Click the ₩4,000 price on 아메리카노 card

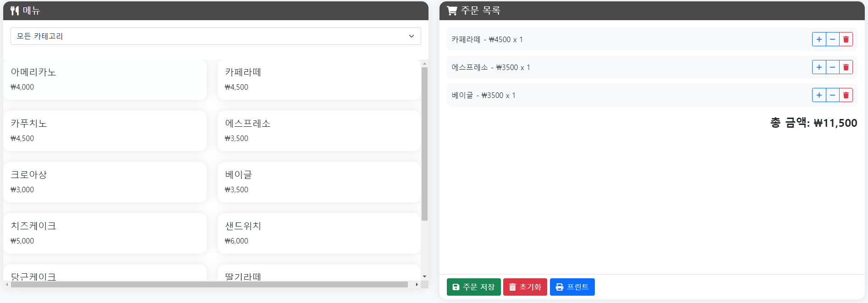22,87
